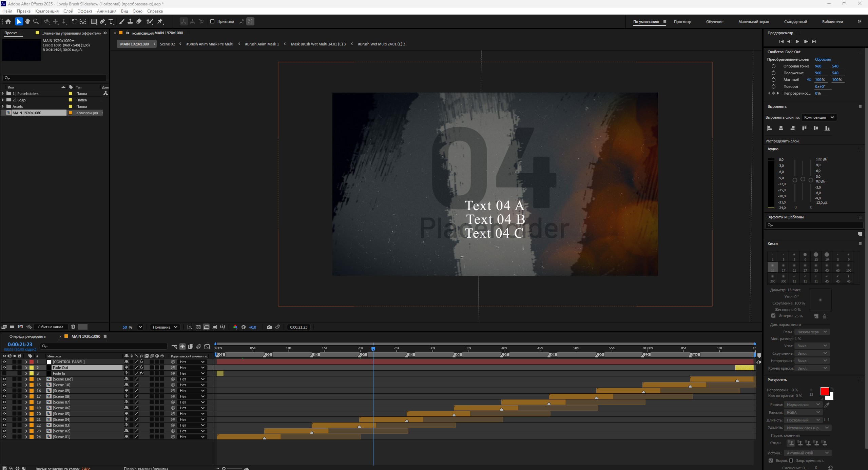
Task: Open the Половина resolution dropdown
Action: [x=165, y=327]
